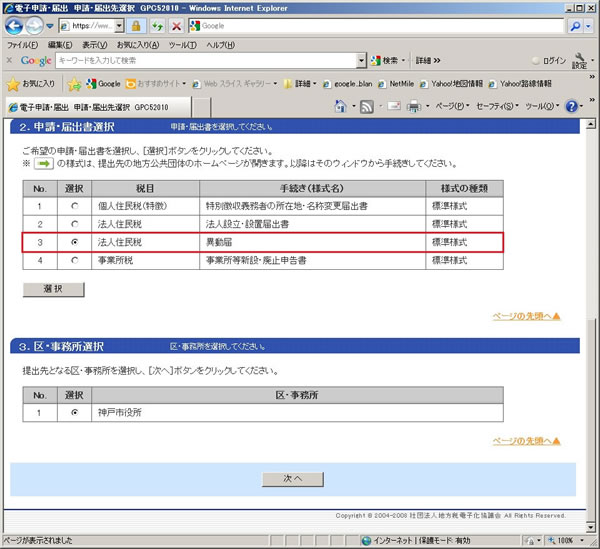Click the page scrollbar down arrow

pyautogui.click(x=591, y=528)
